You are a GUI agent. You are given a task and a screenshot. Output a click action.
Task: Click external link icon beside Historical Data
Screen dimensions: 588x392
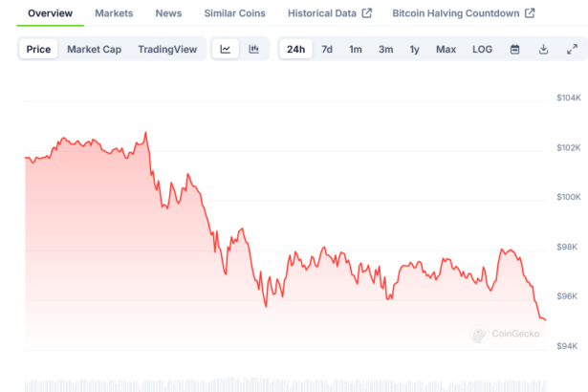pos(367,13)
